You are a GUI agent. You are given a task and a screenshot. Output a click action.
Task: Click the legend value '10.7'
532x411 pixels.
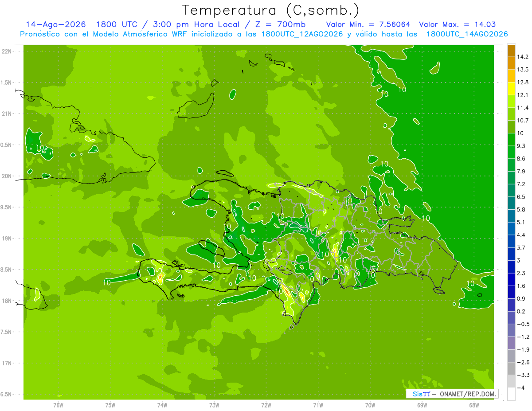coord(522,121)
